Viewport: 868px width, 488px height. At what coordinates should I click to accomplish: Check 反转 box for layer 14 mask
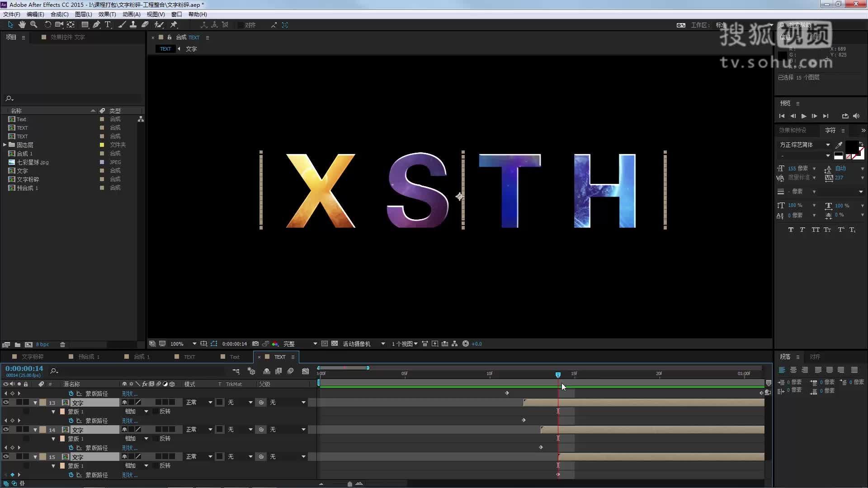tap(156, 438)
